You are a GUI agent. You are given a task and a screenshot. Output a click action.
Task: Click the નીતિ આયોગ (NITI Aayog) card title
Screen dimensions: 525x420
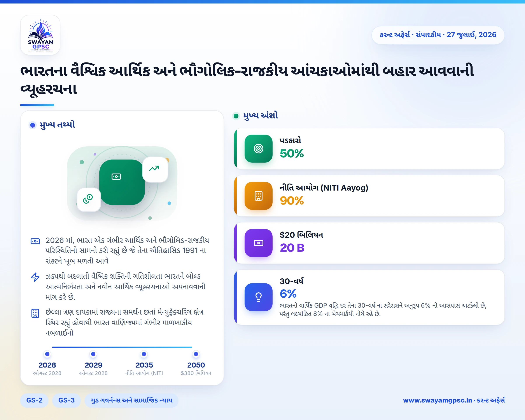(x=324, y=188)
